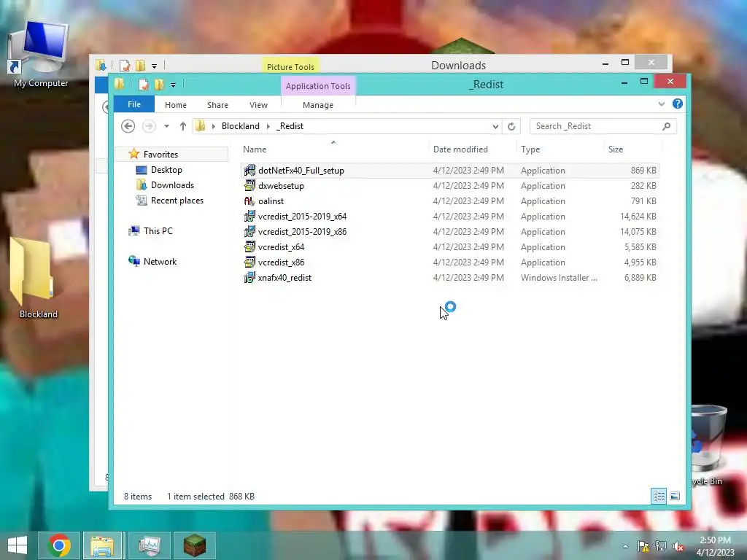Refresh the _Redist folder view
The image size is (747, 560).
(x=511, y=126)
